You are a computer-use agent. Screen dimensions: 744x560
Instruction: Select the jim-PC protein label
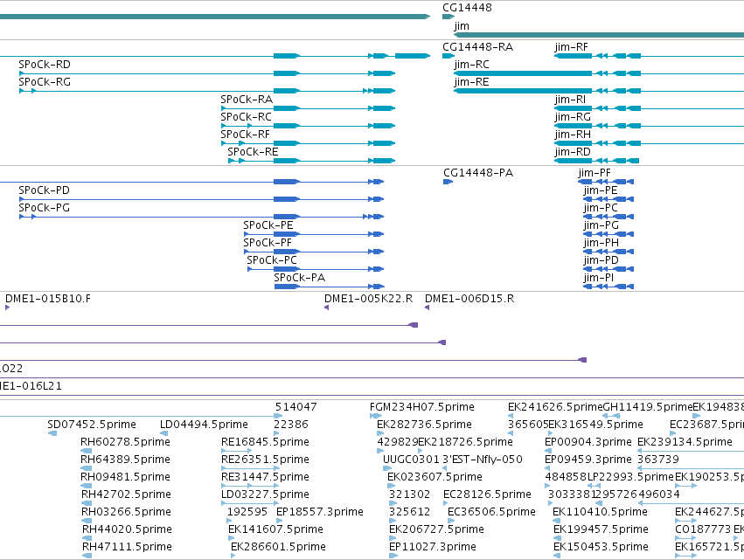pyautogui.click(x=601, y=208)
